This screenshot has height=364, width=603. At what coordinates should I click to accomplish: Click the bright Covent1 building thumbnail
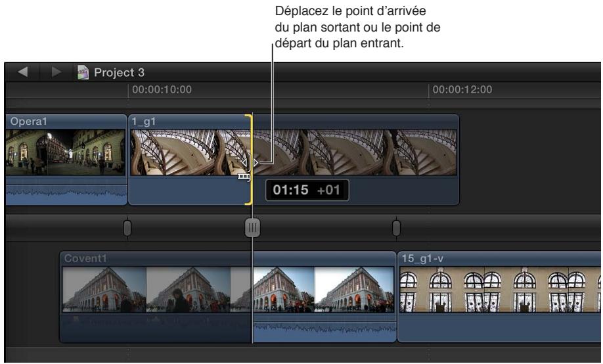(324, 289)
